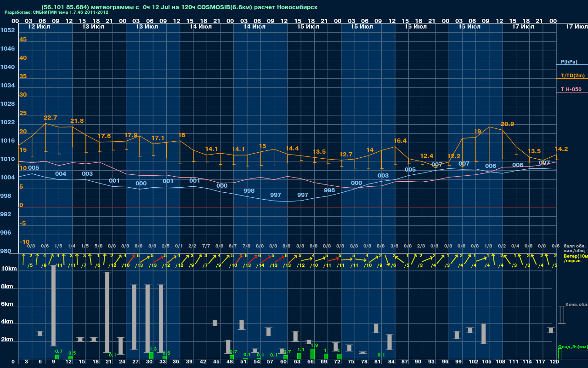Select the 'Ветер(10м)' wind legend text
The width and height of the screenshot is (588, 368).
(x=576, y=256)
